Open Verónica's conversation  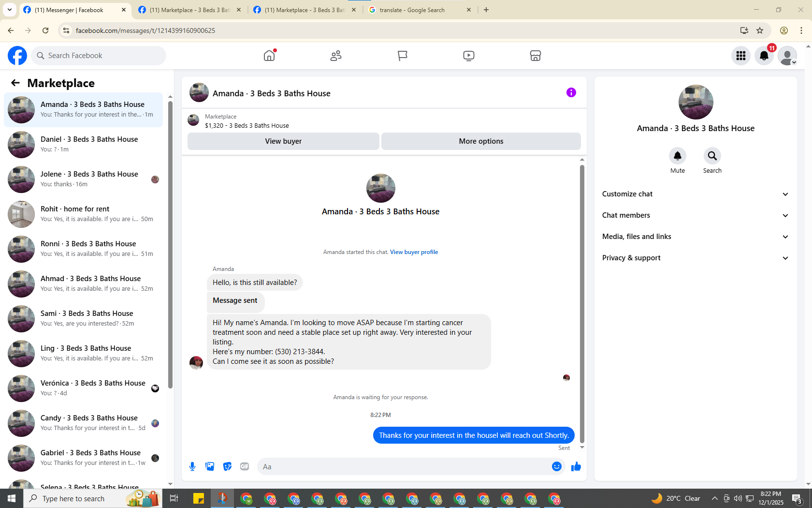click(84, 388)
